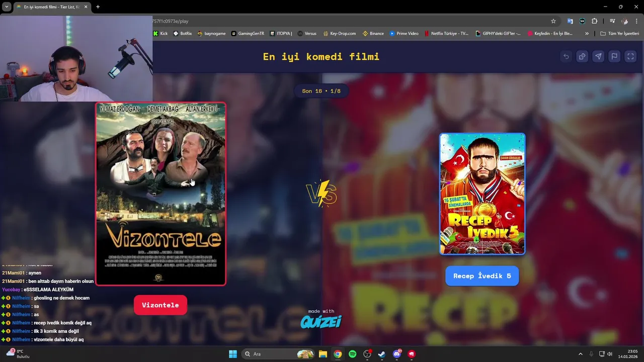This screenshot has height=362, width=644.
Task: Click the microphone icon in the system tray
Action: (x=591, y=354)
